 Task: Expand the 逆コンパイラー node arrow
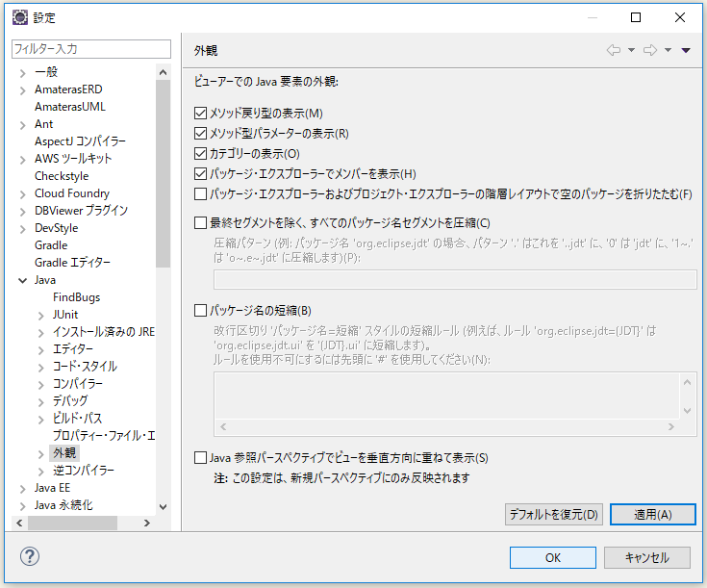[41, 472]
